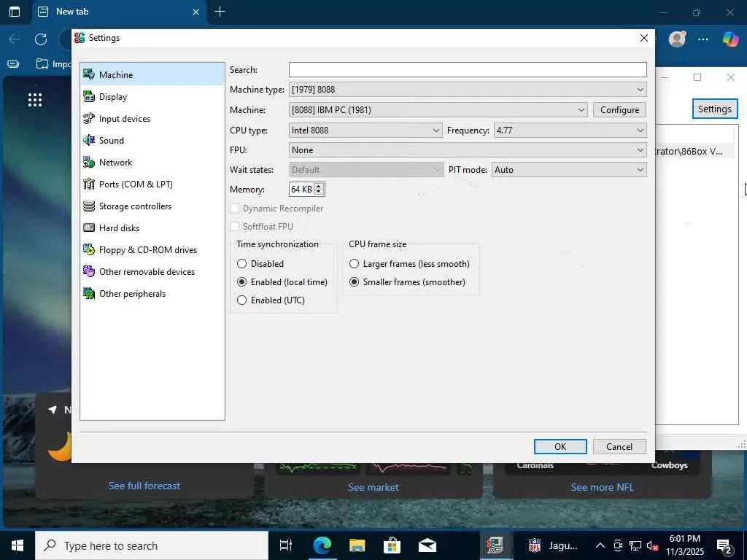
Task: Open the taskbar clock and date
Action: (684, 545)
